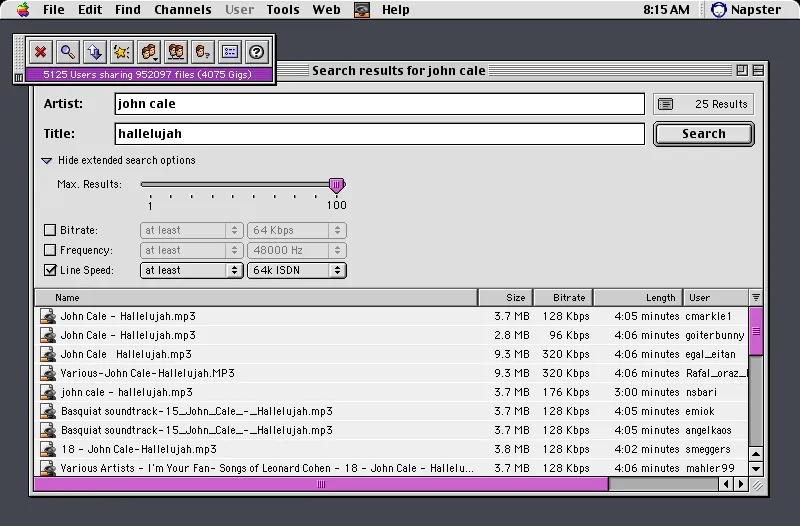Open channels menu via two-faces icon with arrow
The width and height of the screenshot is (800, 526).
coord(149,52)
